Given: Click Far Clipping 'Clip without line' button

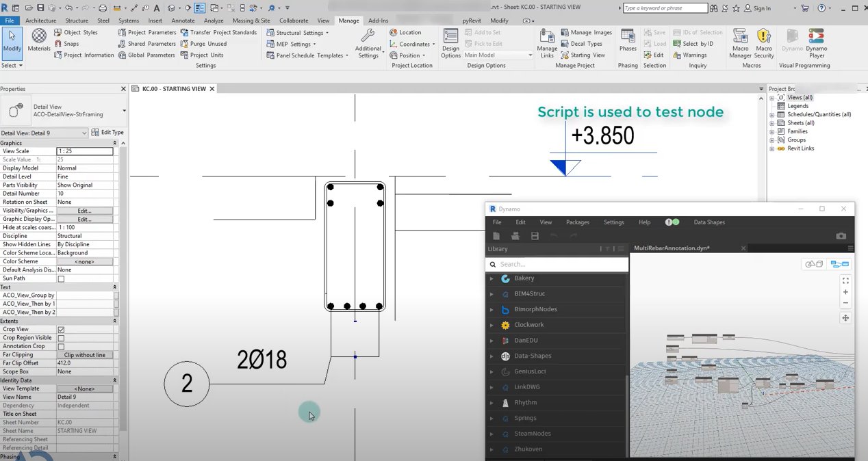Looking at the screenshot, I should 84,355.
